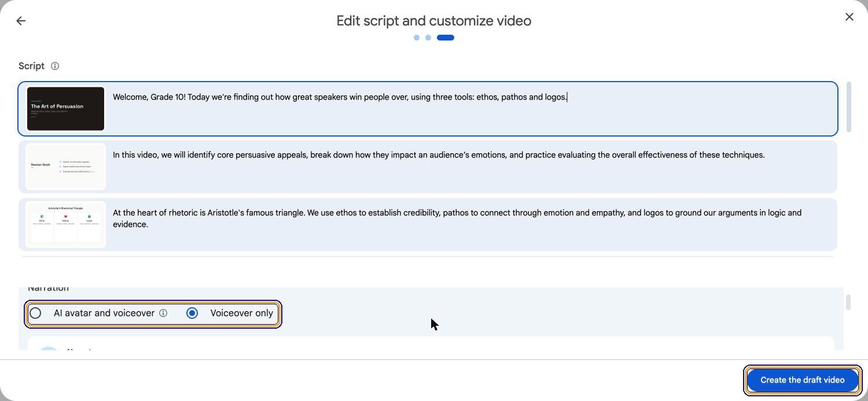Click Create the draft video button
This screenshot has height=401, width=868.
pyautogui.click(x=803, y=380)
